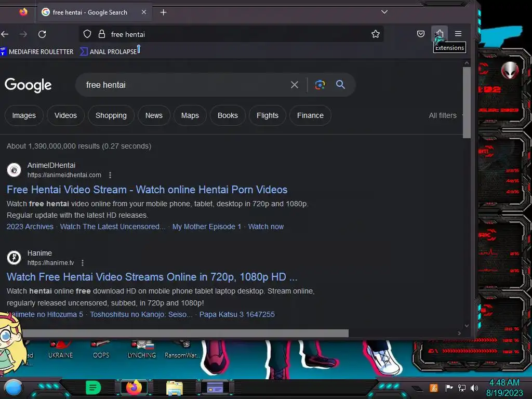Expand the list all tabs chevron

(384, 12)
